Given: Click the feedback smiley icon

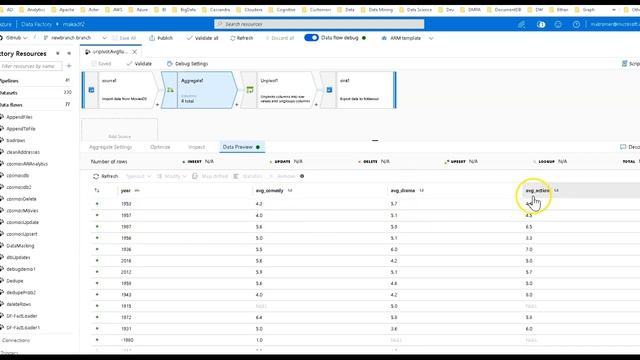Looking at the screenshot, I should 558,24.
